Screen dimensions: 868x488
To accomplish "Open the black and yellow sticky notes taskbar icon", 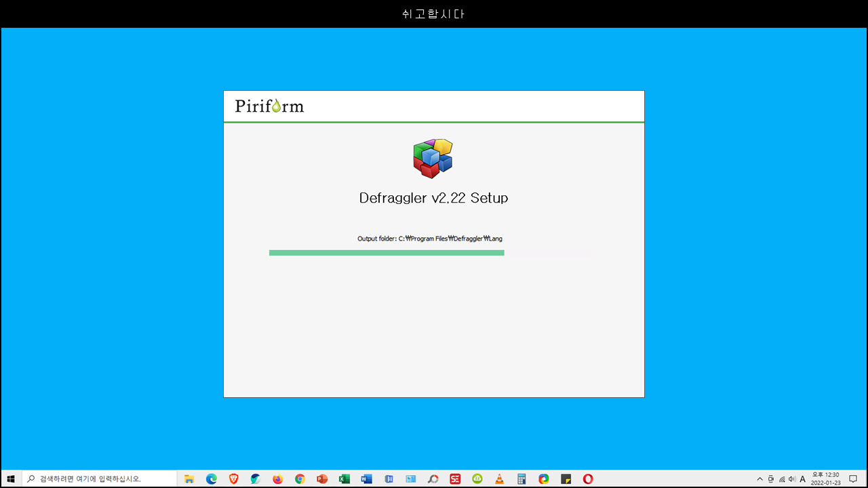I will [x=566, y=479].
